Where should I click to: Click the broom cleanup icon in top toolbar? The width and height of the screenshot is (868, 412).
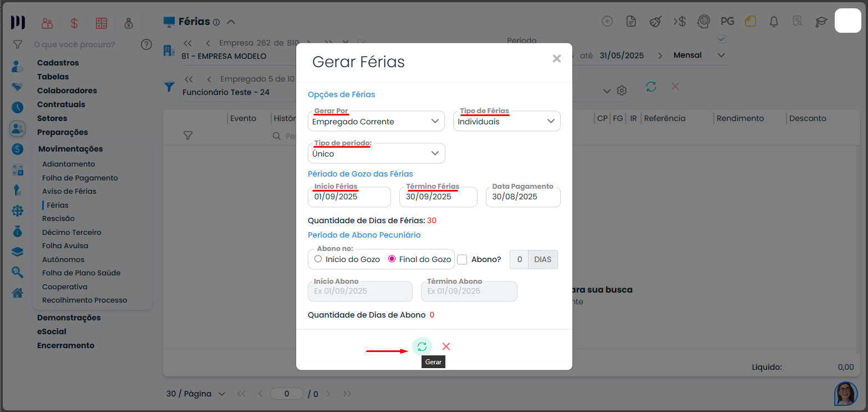pos(656,22)
